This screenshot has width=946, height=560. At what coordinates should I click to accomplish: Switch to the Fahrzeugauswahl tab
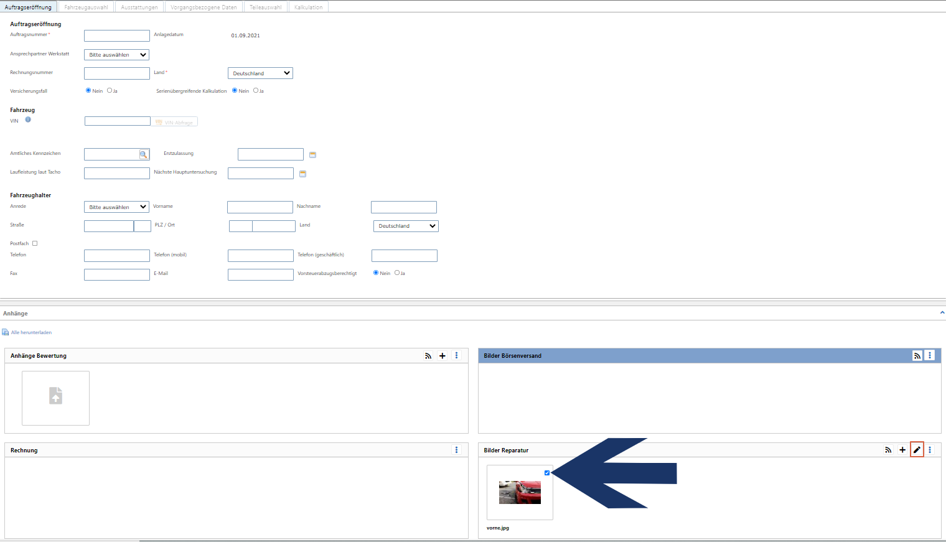point(86,7)
